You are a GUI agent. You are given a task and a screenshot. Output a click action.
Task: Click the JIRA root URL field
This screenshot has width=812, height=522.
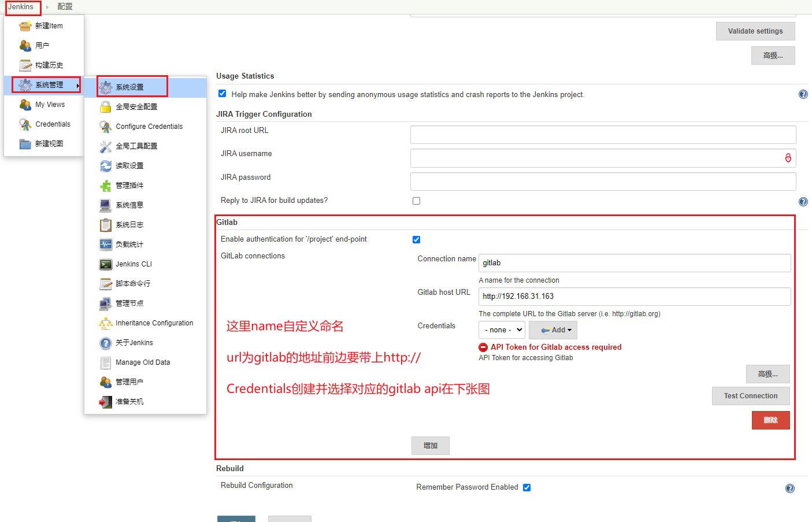[x=603, y=135]
